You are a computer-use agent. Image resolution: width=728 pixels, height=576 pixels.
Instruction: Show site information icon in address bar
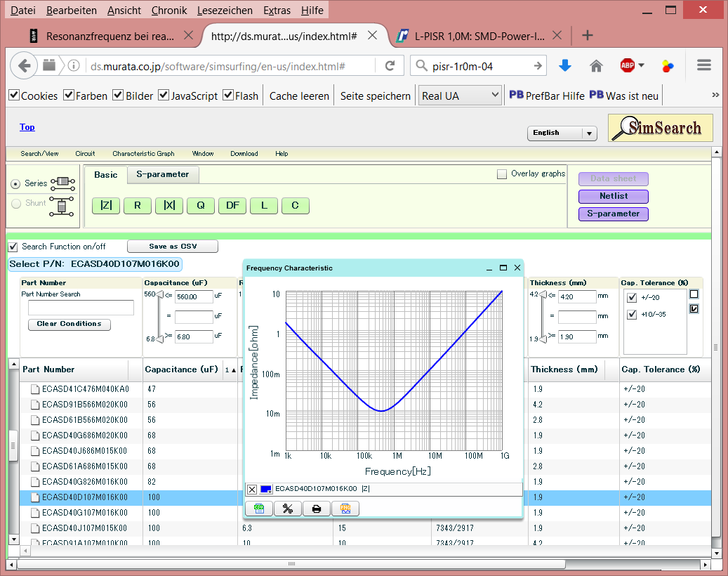click(73, 66)
